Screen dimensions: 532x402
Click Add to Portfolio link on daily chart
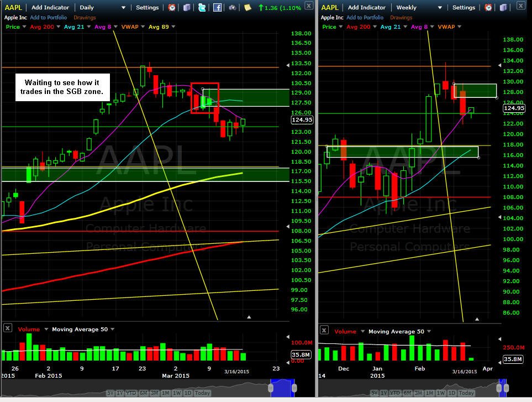coord(49,17)
